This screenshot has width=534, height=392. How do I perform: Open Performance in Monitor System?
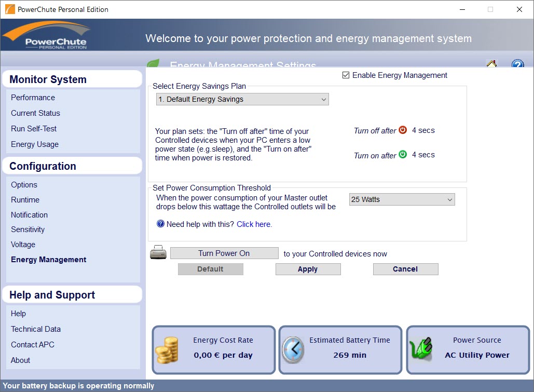[x=33, y=98]
